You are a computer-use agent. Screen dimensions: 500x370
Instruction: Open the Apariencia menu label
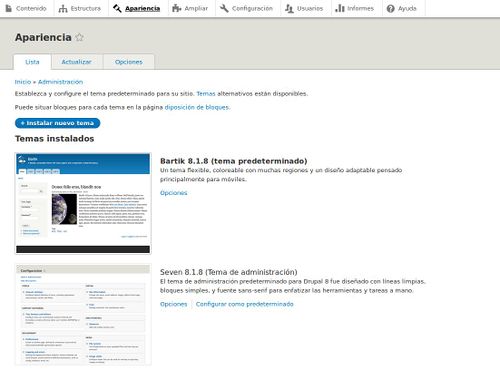pos(142,9)
